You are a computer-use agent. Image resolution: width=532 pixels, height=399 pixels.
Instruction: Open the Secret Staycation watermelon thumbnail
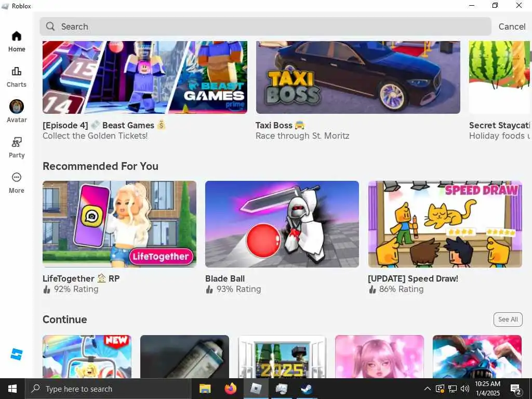point(499,77)
